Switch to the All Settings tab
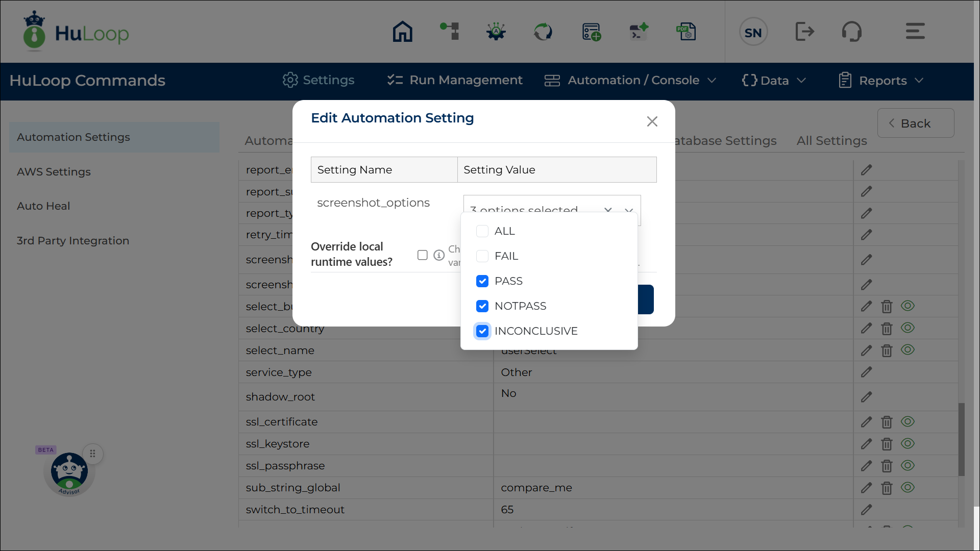This screenshot has width=980, height=551. tap(831, 141)
